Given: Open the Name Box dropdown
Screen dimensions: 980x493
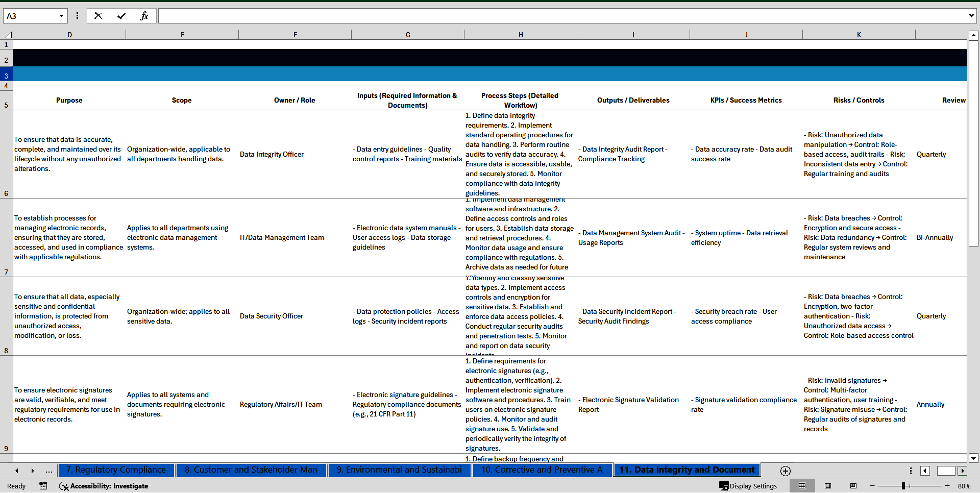Looking at the screenshot, I should click(61, 16).
